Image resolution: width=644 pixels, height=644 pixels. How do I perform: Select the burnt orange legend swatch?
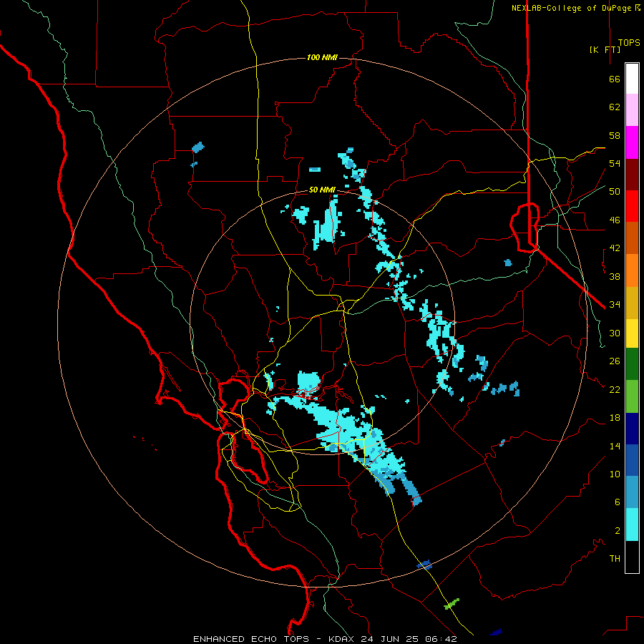pos(632,238)
